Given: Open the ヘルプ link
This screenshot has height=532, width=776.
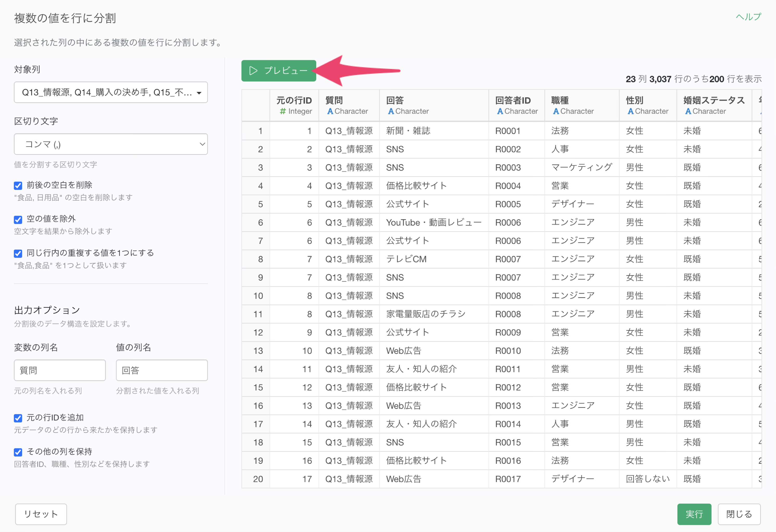Looking at the screenshot, I should click(x=748, y=16).
